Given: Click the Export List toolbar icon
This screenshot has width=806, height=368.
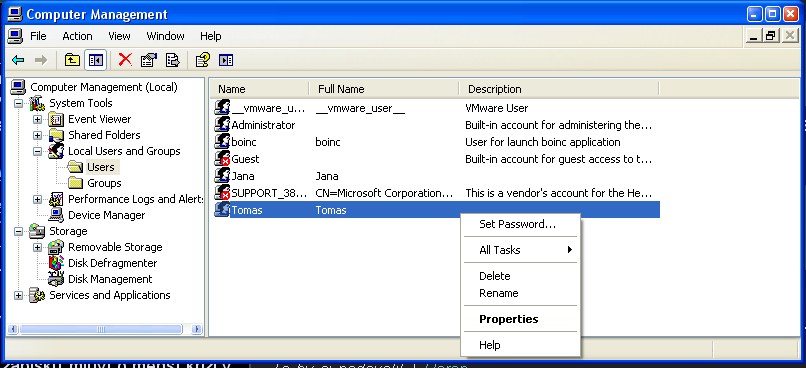Looking at the screenshot, I should [x=172, y=60].
